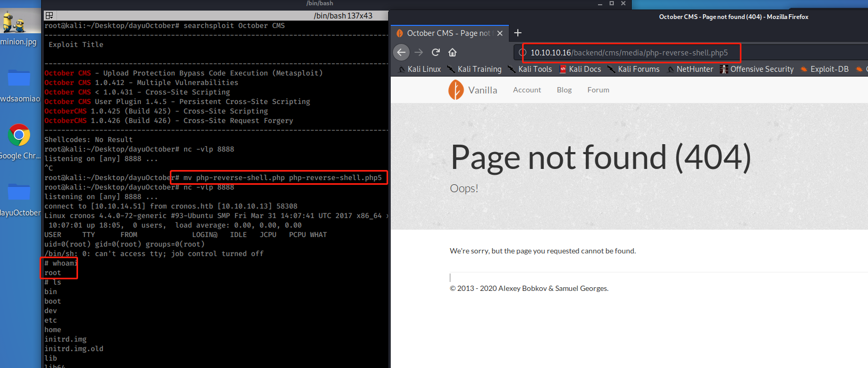Image resolution: width=868 pixels, height=368 pixels.
Task: Click the Firefox window title bar text
Action: click(x=734, y=17)
